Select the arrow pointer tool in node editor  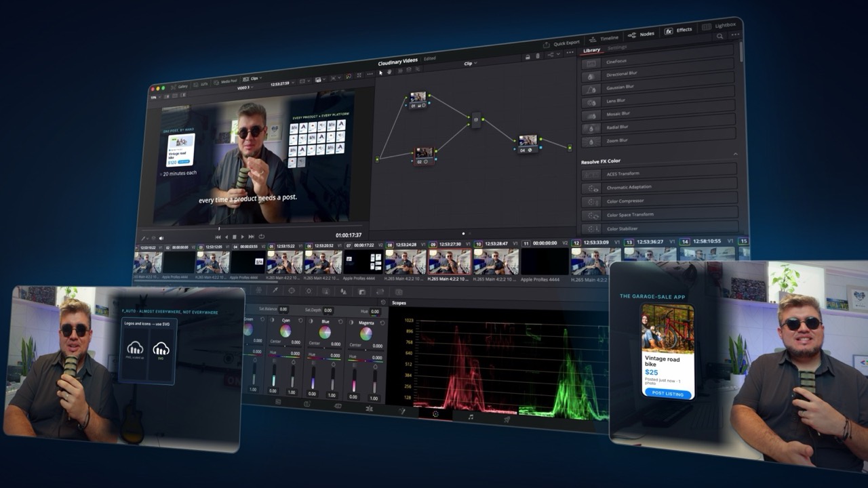click(380, 72)
